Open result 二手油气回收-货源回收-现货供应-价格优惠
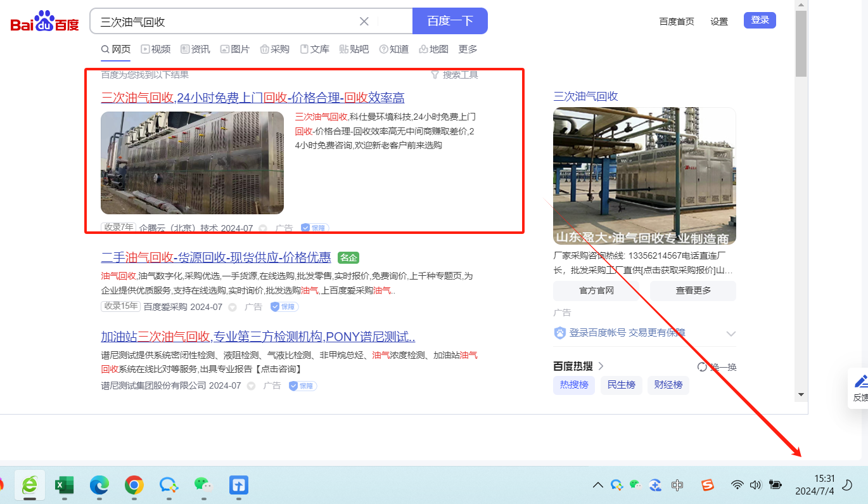The image size is (868, 504). click(216, 257)
